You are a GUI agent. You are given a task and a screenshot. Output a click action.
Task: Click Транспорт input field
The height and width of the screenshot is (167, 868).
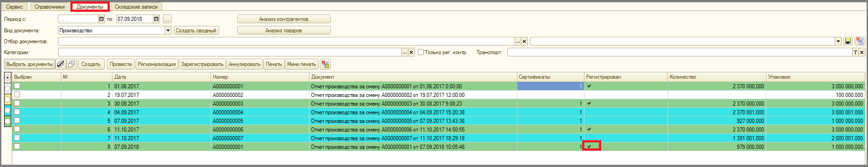680,52
